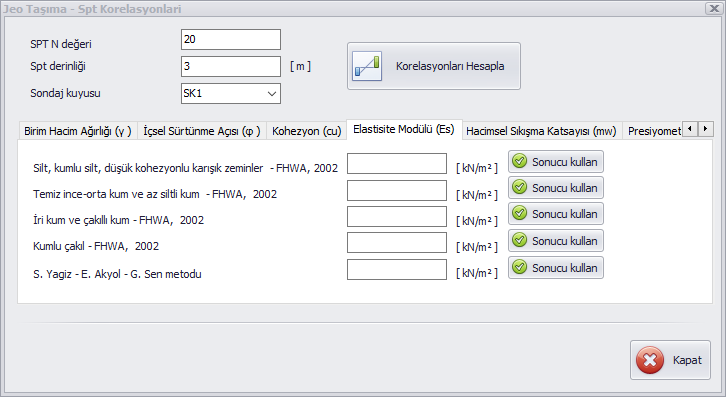This screenshot has width=726, height=397.
Task: Click the Spt derinliği input field
Action: tap(231, 66)
